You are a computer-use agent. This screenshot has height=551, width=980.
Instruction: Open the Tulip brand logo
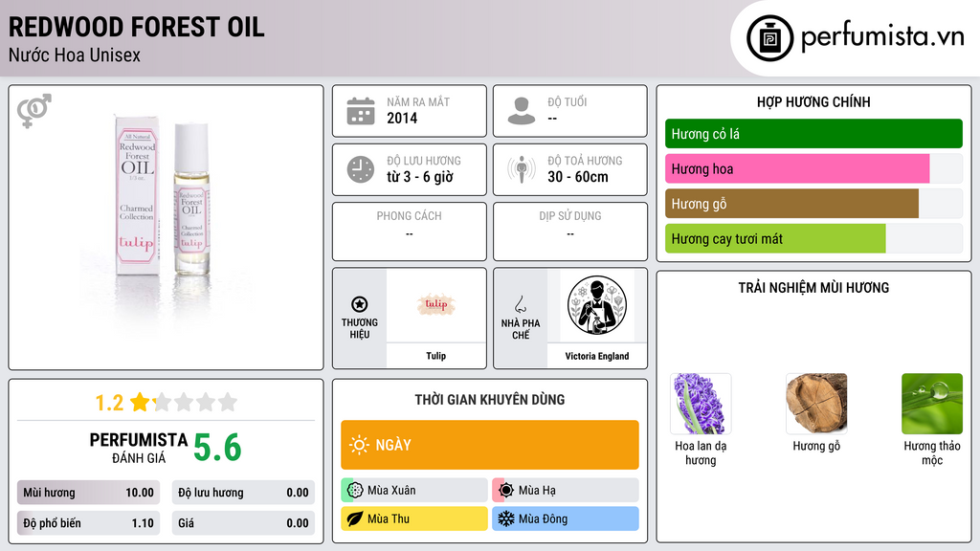pyautogui.click(x=436, y=305)
